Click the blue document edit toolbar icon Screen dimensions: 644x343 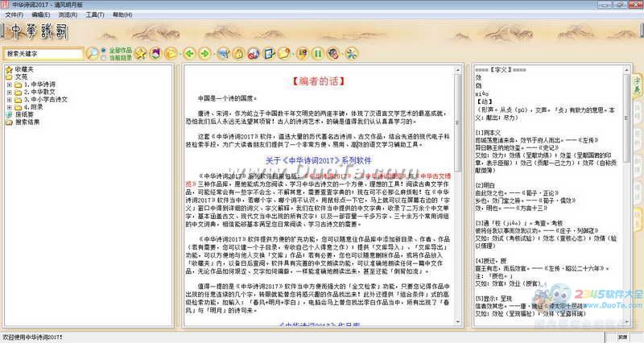point(269,53)
